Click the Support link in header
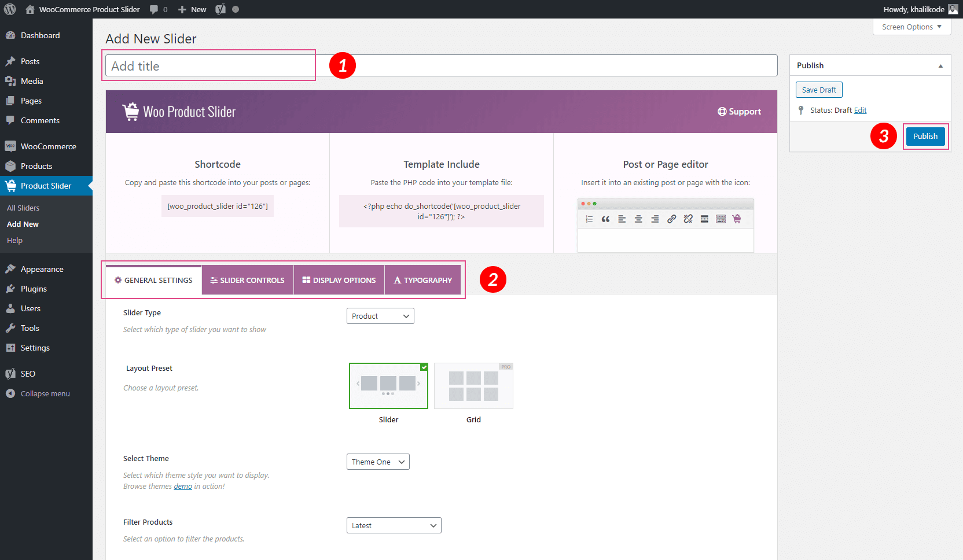Image resolution: width=963 pixels, height=560 pixels. point(740,112)
